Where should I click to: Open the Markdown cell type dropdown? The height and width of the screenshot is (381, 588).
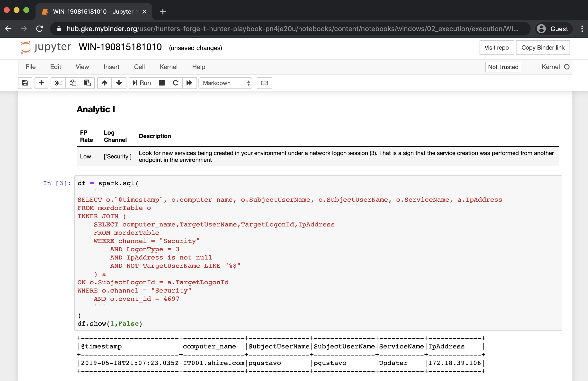pyautogui.click(x=225, y=83)
